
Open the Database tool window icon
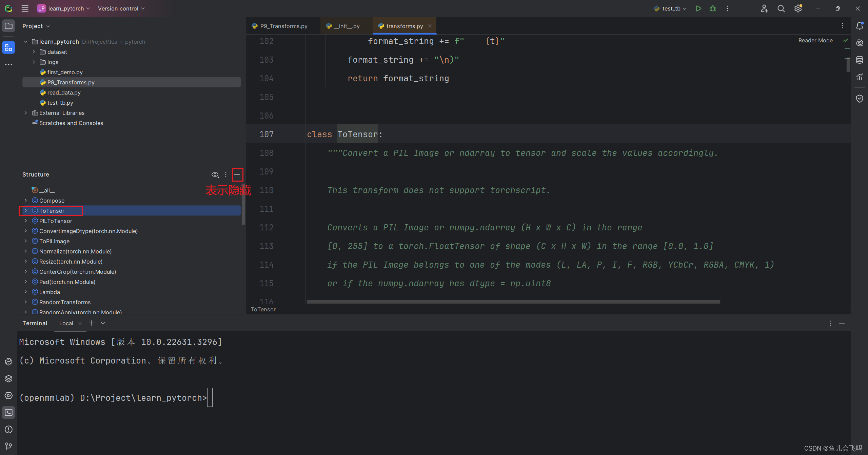[x=860, y=60]
